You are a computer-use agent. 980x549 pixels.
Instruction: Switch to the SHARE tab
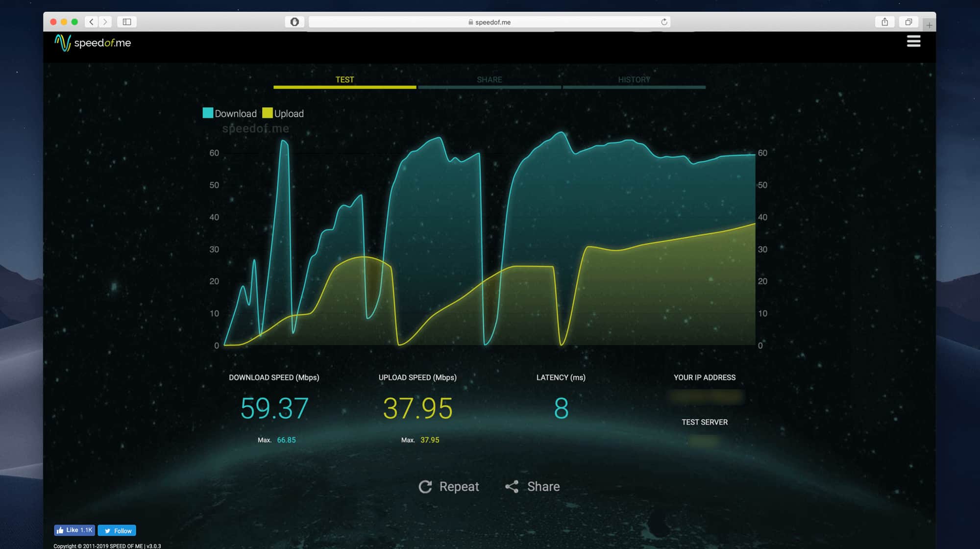coord(489,80)
